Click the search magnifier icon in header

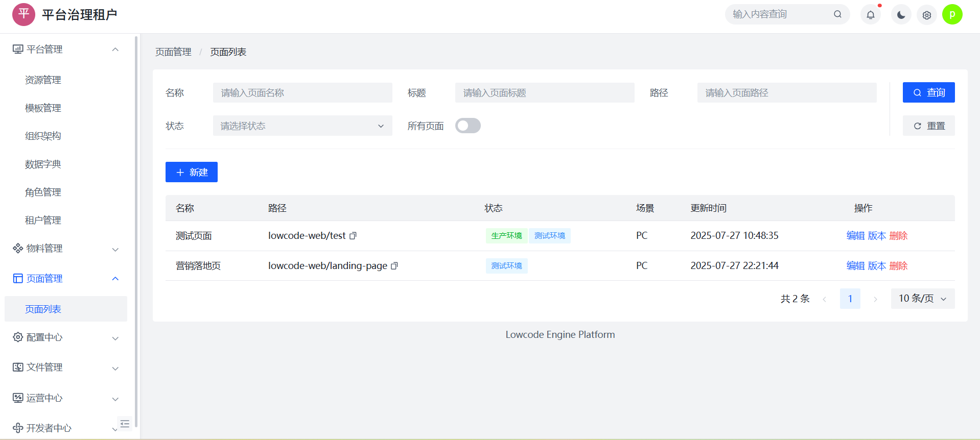(837, 14)
